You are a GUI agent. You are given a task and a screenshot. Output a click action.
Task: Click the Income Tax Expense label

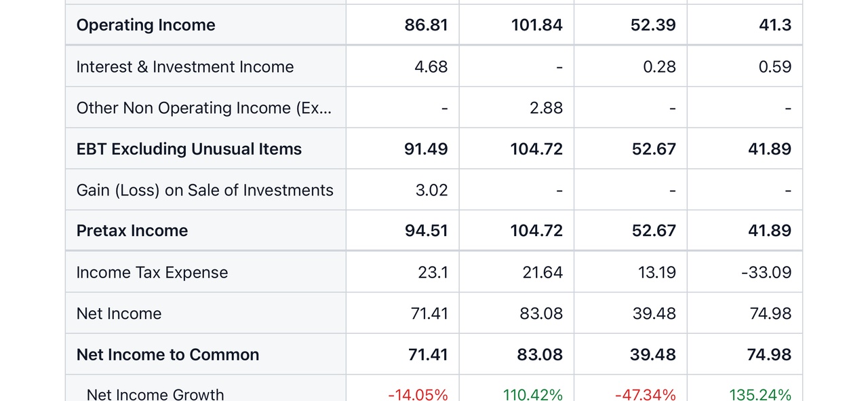click(x=152, y=273)
